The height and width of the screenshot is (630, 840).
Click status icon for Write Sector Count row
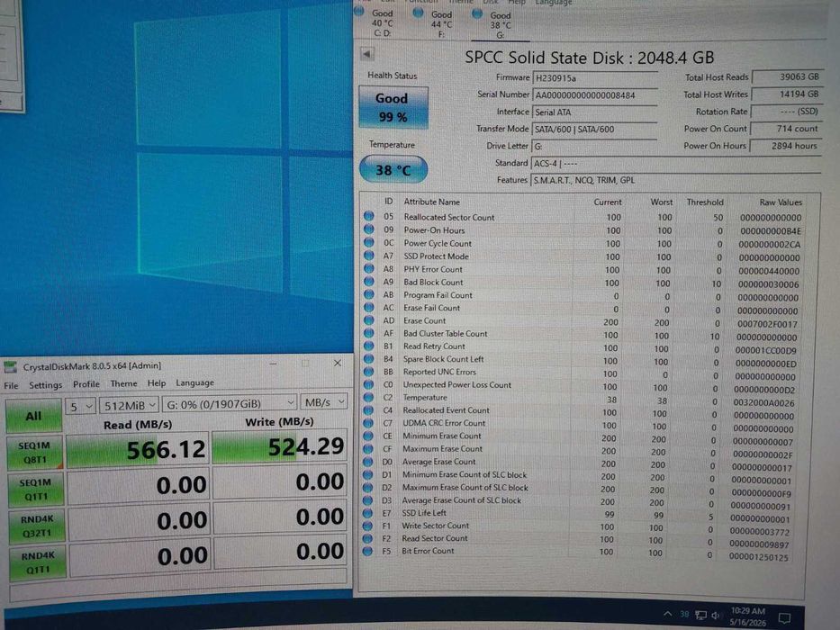tap(367, 526)
